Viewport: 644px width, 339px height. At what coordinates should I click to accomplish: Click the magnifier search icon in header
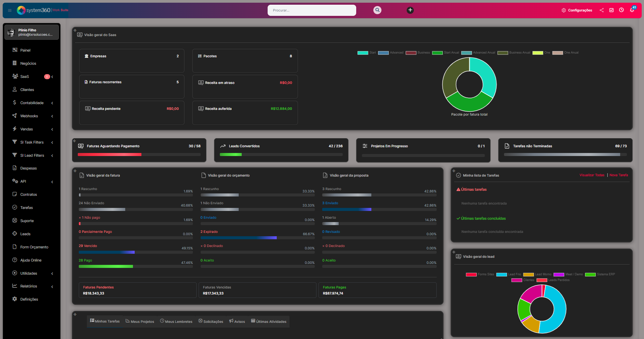[377, 10]
